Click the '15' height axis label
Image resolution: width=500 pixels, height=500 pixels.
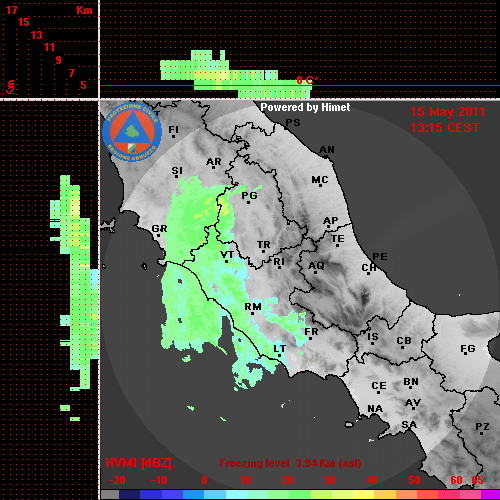click(x=24, y=22)
